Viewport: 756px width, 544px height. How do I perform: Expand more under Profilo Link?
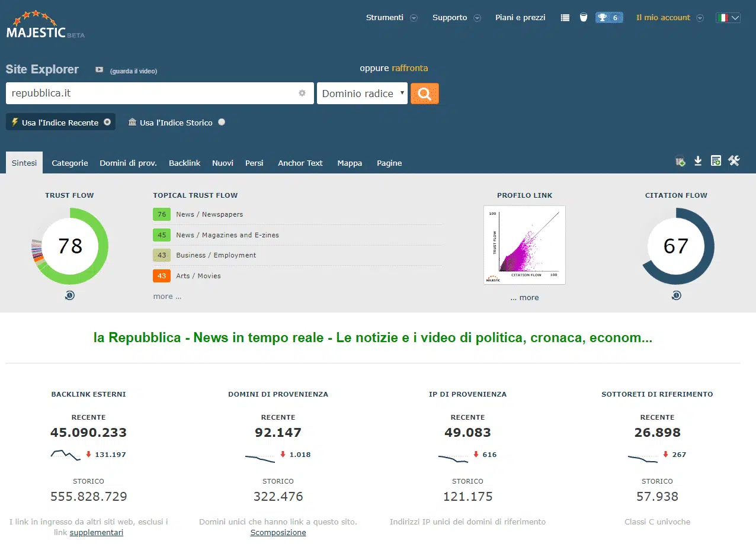coord(524,298)
